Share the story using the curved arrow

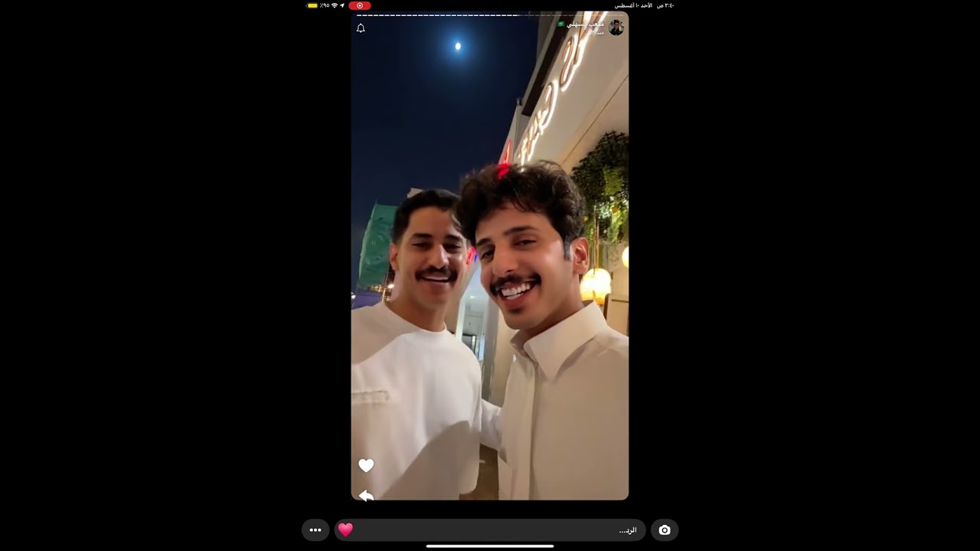366,495
